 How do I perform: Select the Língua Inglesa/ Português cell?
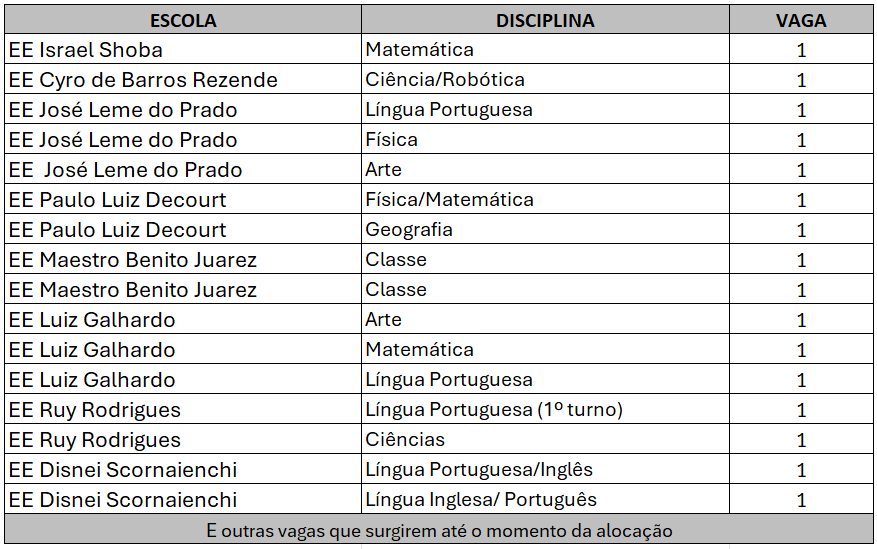(x=481, y=500)
